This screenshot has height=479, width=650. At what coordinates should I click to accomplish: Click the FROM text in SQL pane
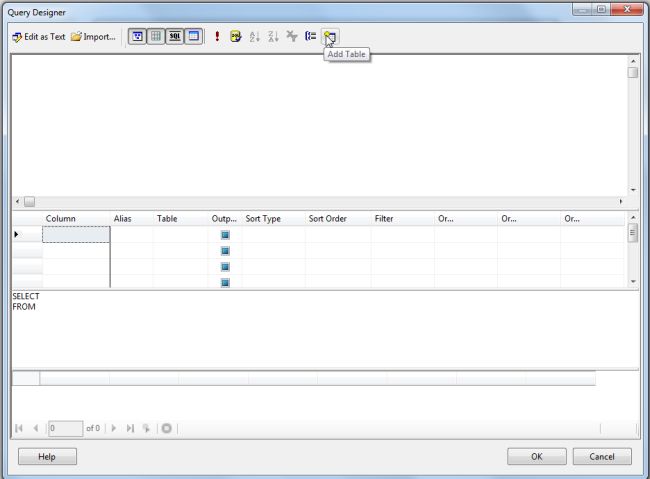click(24, 307)
